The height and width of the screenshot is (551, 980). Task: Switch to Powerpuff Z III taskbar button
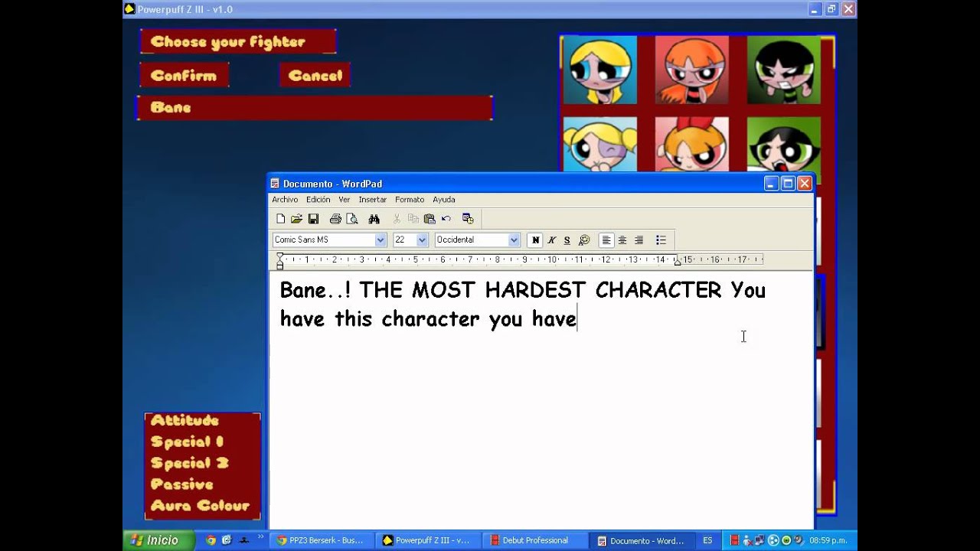[427, 540]
